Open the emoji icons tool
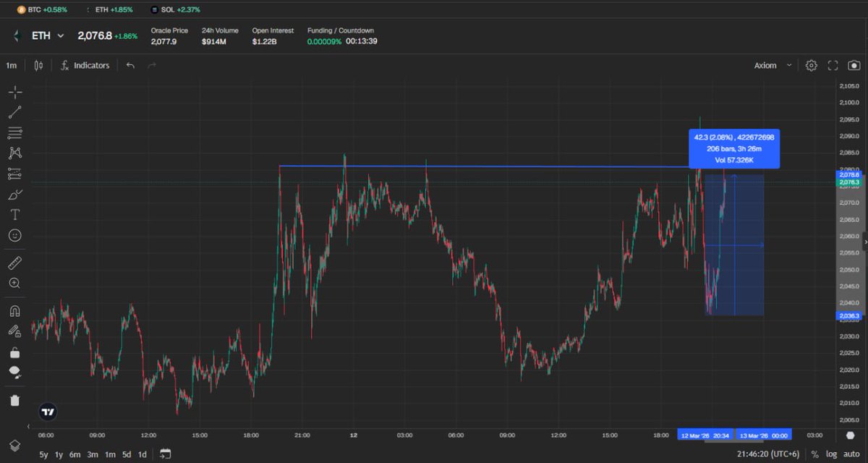The width and height of the screenshot is (868, 463). pos(15,235)
